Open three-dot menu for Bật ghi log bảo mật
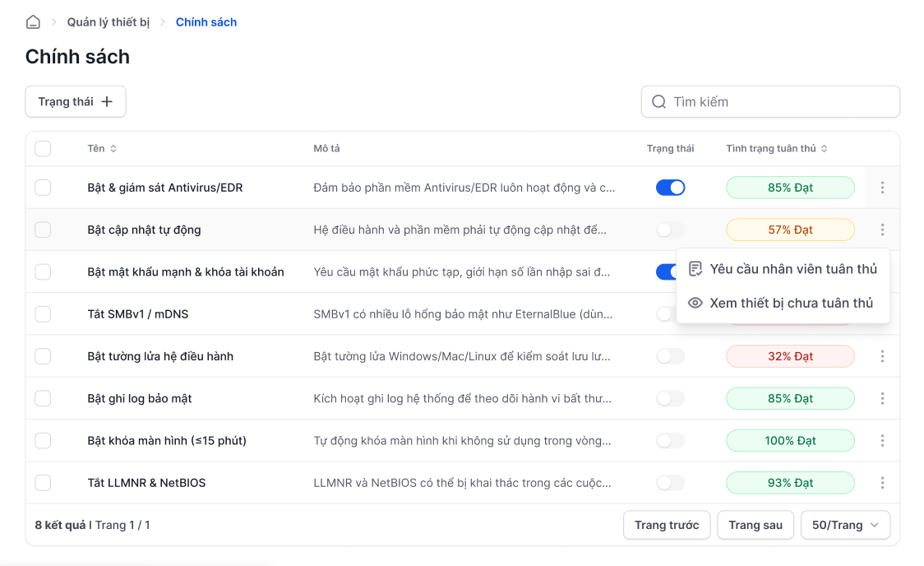Screen dimensions: 924x566 882,398
